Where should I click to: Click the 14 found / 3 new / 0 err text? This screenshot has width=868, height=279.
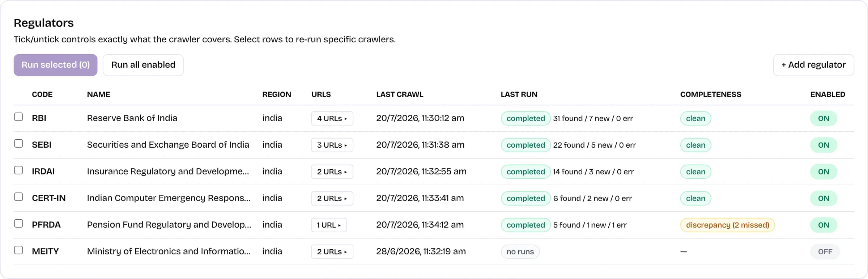coord(593,172)
